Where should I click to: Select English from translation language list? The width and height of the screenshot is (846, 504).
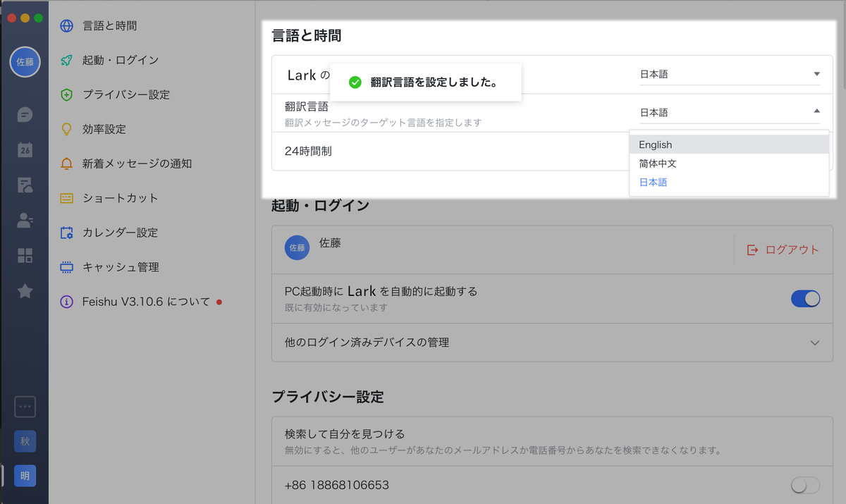pyautogui.click(x=656, y=145)
